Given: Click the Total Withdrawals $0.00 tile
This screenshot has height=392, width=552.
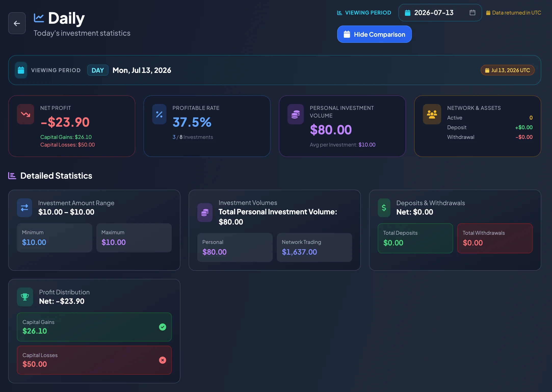Looking at the screenshot, I should (495, 238).
